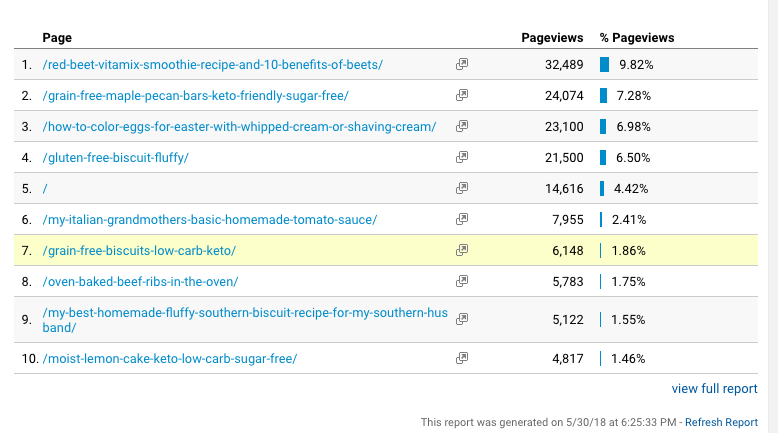Open external link icon for tomato-sauce page
778x433 pixels.
pos(462,219)
